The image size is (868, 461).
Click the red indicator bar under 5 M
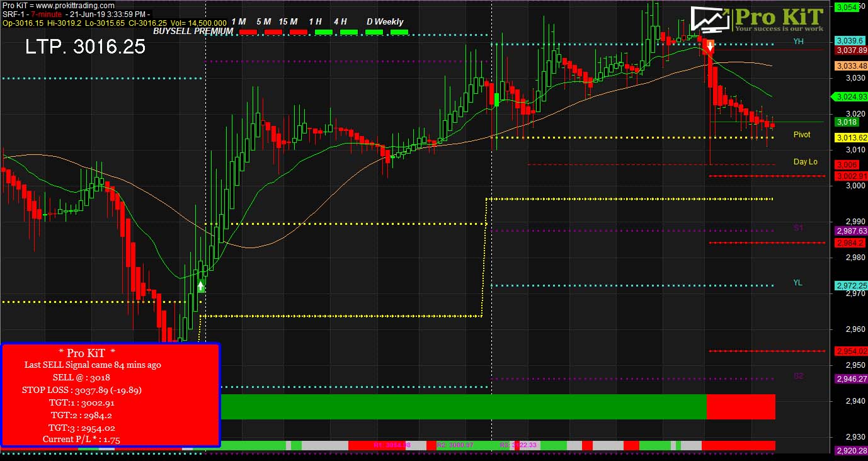click(x=273, y=31)
